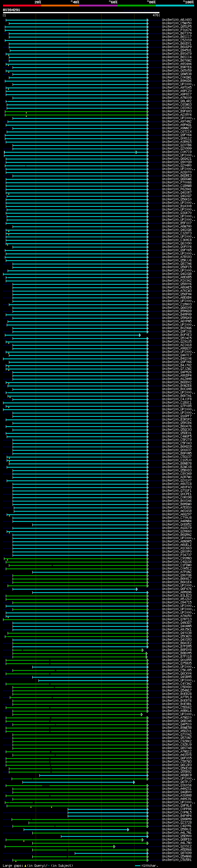Screen dimensions: 197x868
Task: Select hit label UniRef100_P62841
Action: click(x=177, y=189)
